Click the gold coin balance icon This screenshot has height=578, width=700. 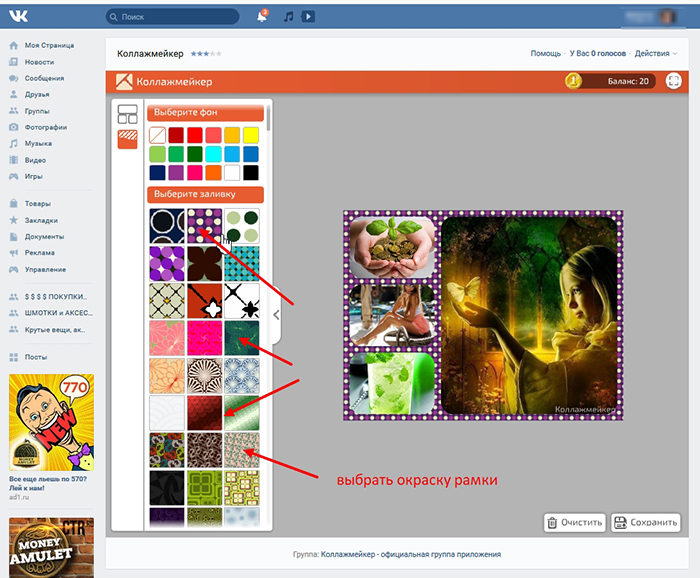[573, 81]
